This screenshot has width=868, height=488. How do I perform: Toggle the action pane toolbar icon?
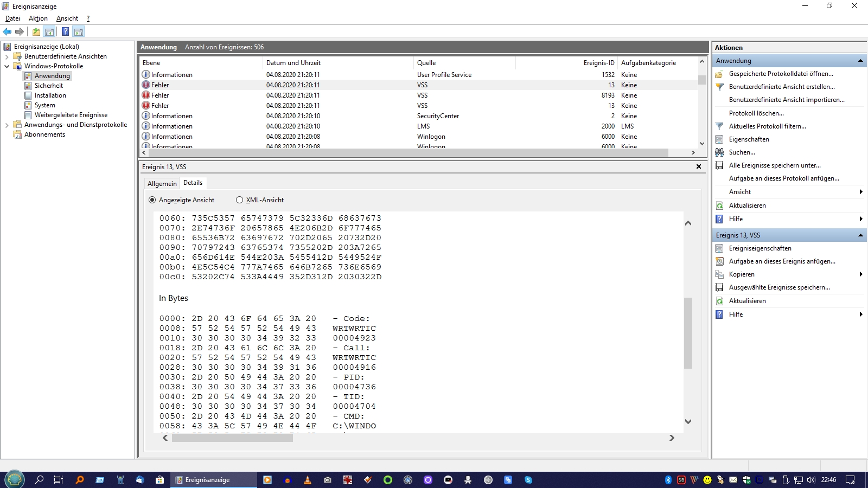[x=79, y=32]
